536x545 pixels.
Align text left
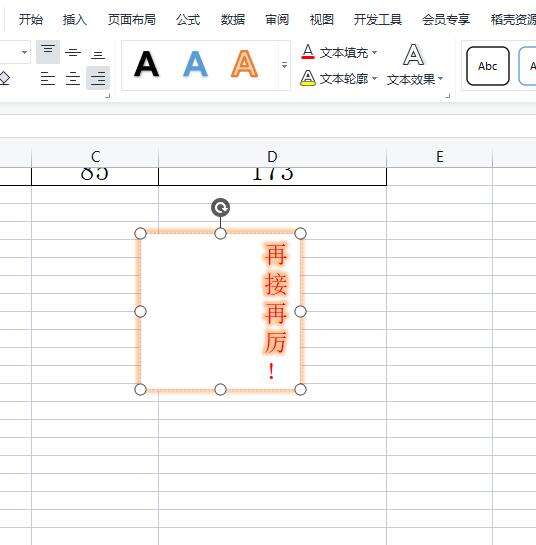tap(48, 79)
